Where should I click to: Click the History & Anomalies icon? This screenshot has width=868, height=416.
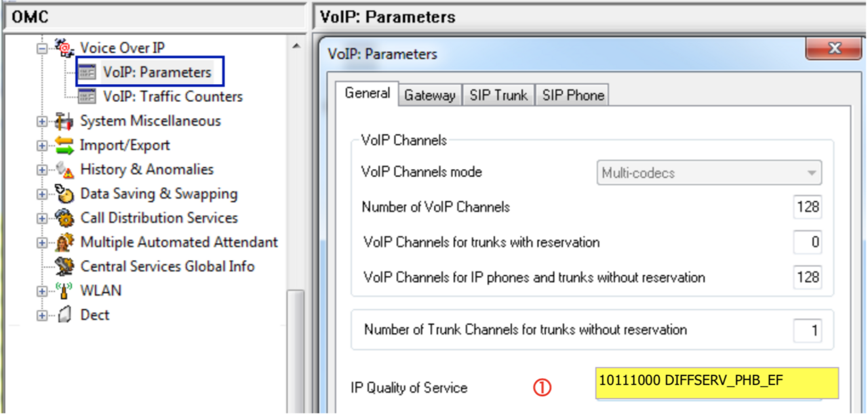pyautogui.click(x=64, y=170)
